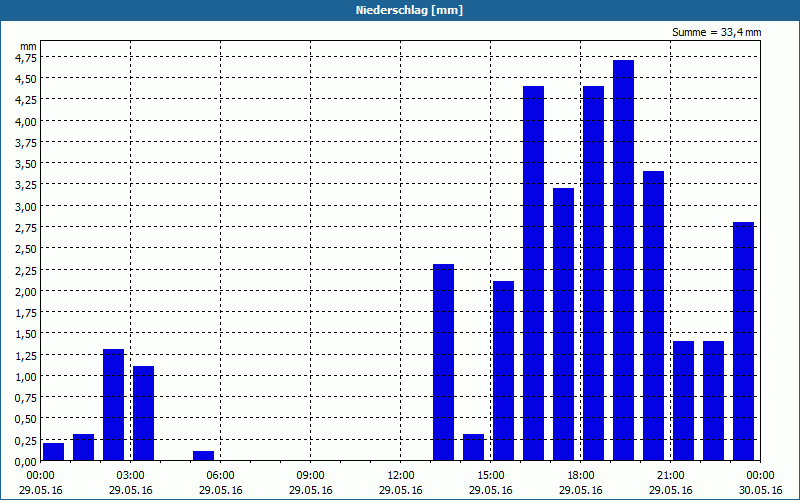Click the 2,75 y-axis label

(x=26, y=228)
